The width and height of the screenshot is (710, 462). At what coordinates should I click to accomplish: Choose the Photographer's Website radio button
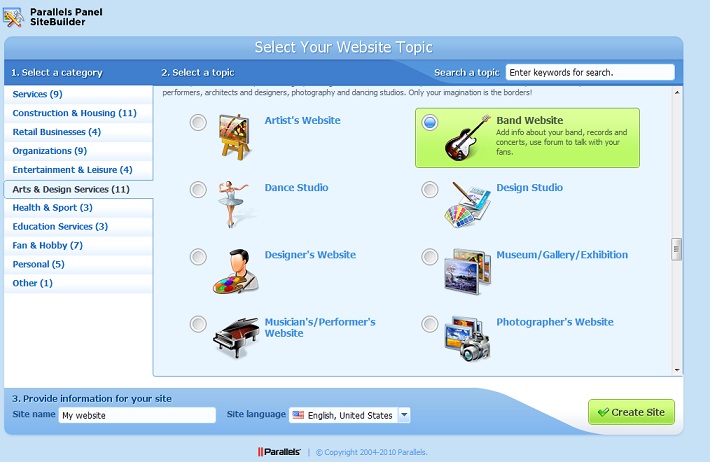430,324
